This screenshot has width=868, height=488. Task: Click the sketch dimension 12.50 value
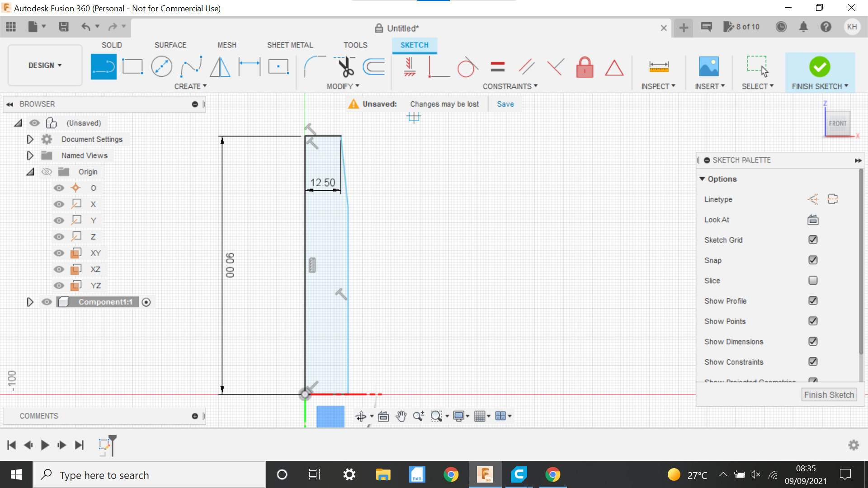(322, 182)
